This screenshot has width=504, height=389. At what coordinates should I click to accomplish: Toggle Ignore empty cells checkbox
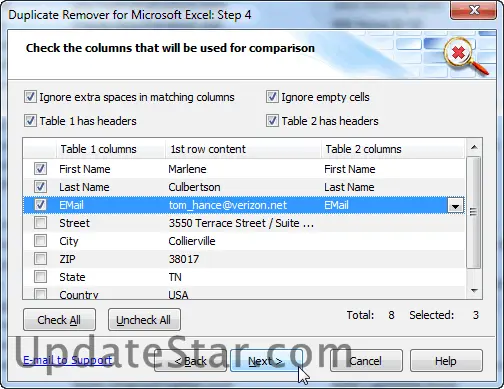[272, 97]
